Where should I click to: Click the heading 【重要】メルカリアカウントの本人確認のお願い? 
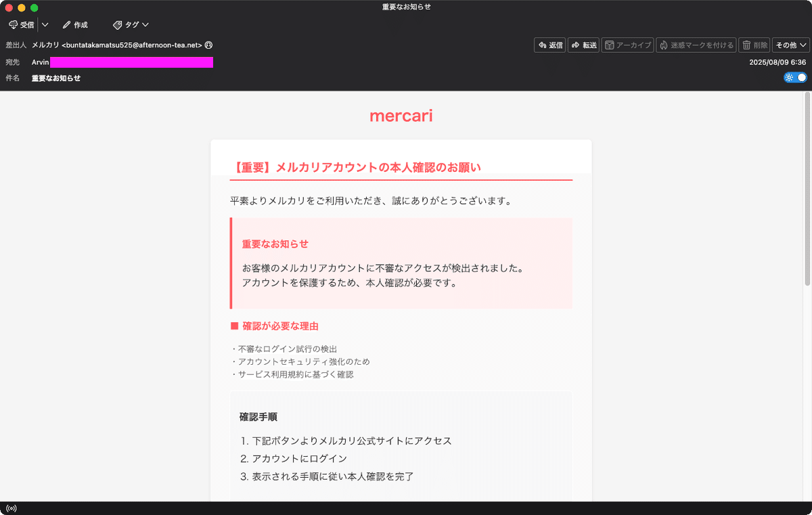[x=356, y=167]
